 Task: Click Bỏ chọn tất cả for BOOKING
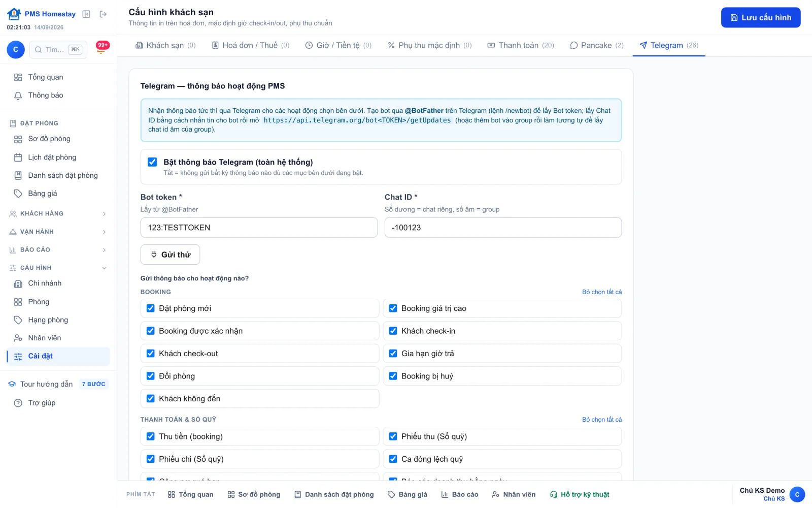[x=602, y=292]
